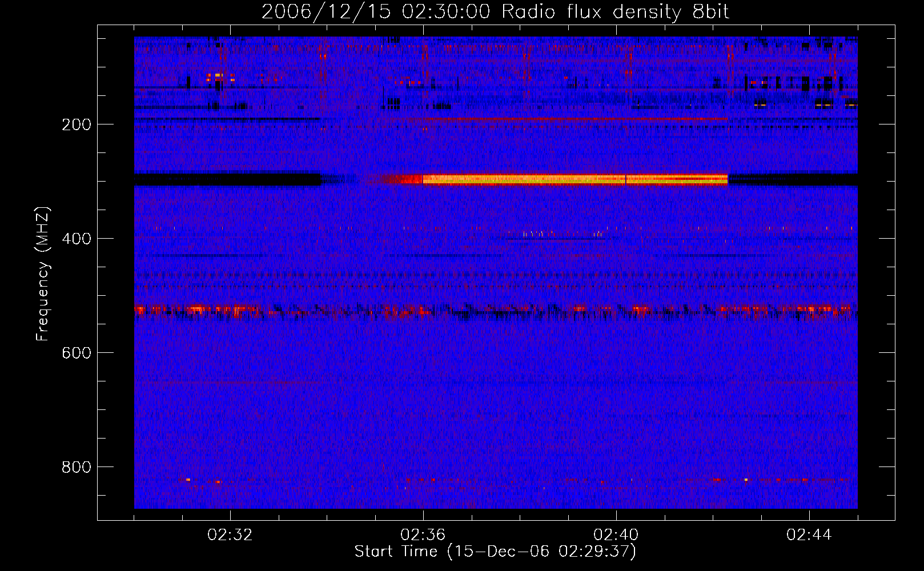Click the 02:40 time tick label
This screenshot has width=924, height=571.
point(616,535)
